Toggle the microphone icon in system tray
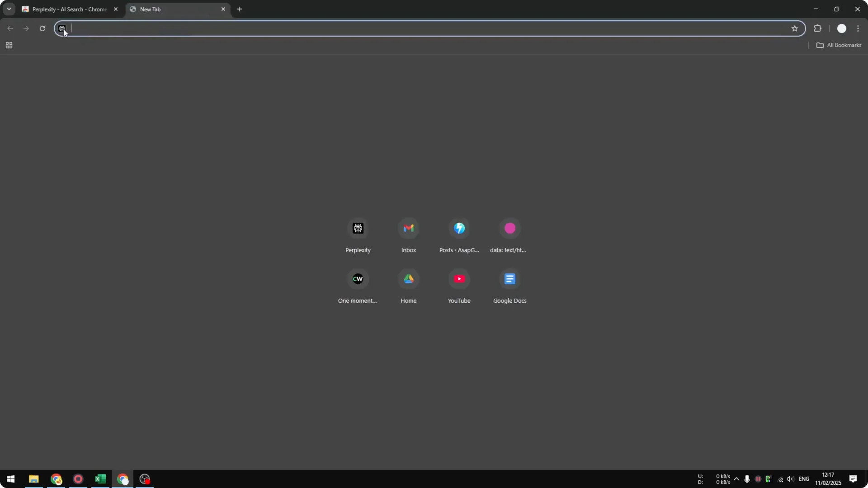 point(747,479)
